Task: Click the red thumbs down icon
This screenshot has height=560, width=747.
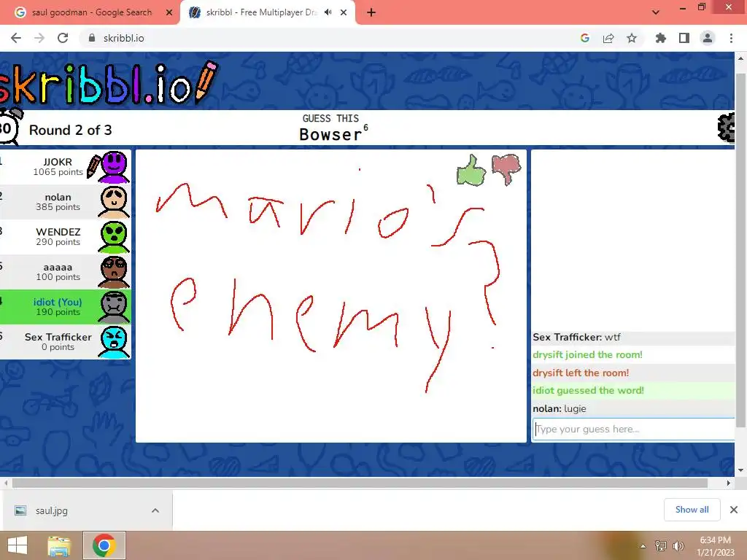Action: [507, 169]
